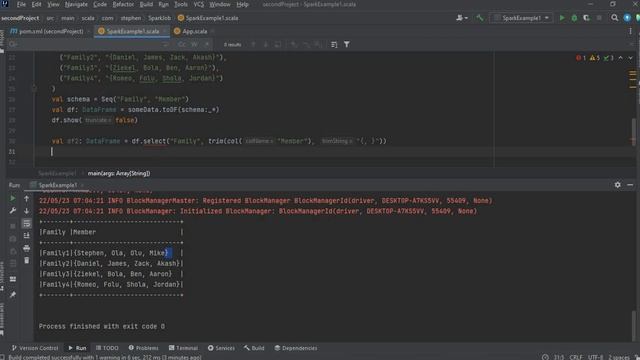This screenshot has height=360, width=640.
Task: Open editor tabs more-options vertical dots
Action: (631, 31)
